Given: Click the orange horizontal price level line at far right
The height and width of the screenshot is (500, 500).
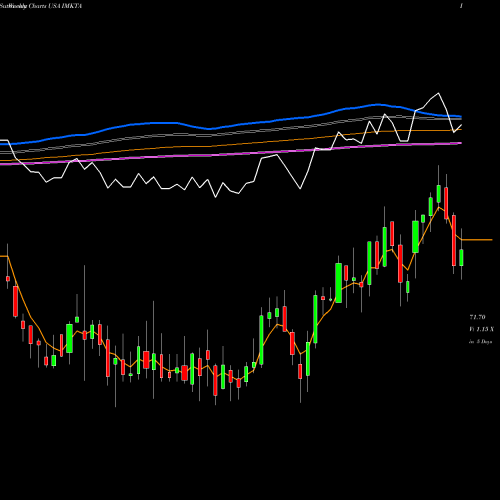Looking at the screenshot, I should pyautogui.click(x=477, y=240).
